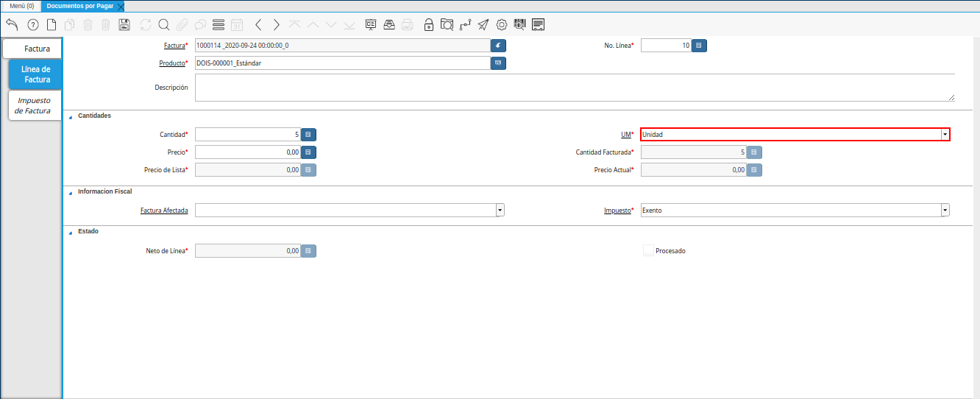Click the underlined Factura Afectada label

click(x=164, y=211)
